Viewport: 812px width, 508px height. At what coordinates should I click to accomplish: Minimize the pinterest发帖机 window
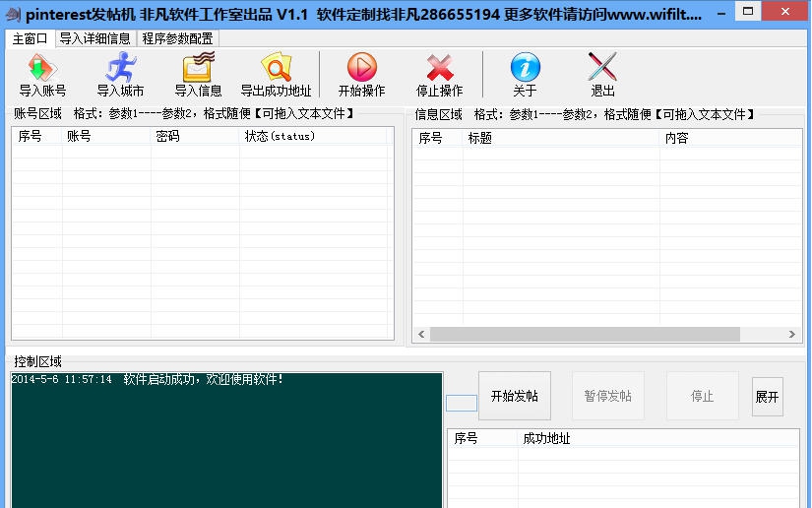point(721,14)
